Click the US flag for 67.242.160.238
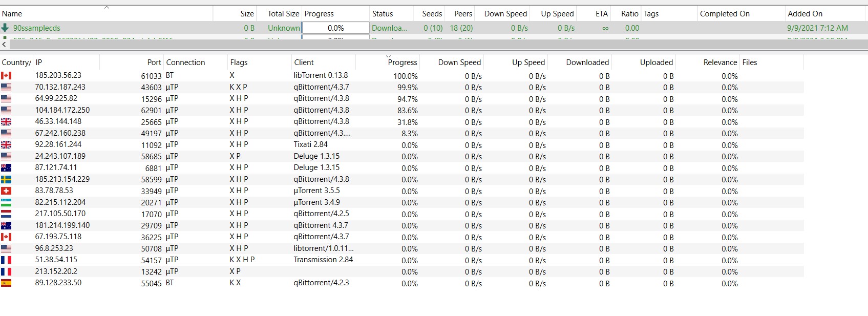Viewport: 868px width, 316px height. pos(6,133)
